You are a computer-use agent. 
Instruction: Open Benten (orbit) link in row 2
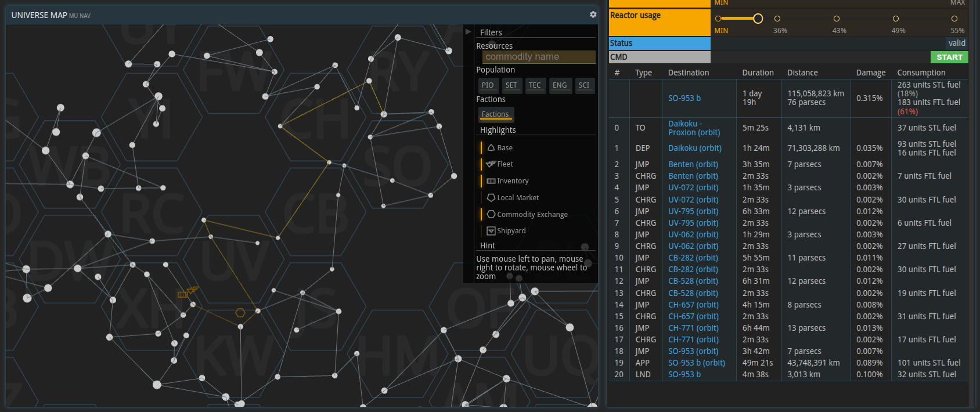(693, 164)
